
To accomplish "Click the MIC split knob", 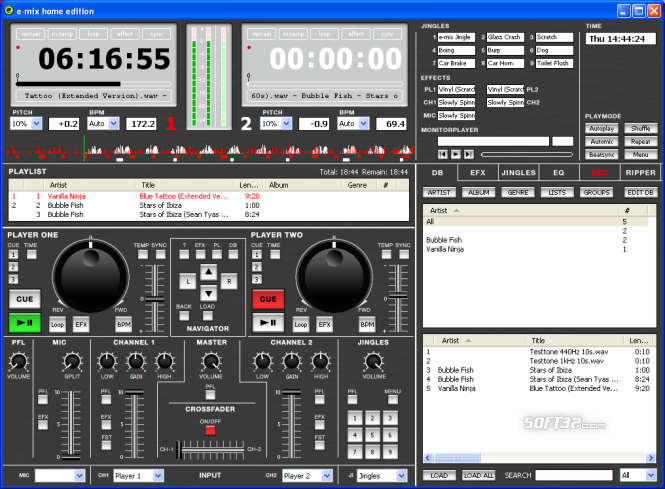I will (x=72, y=361).
